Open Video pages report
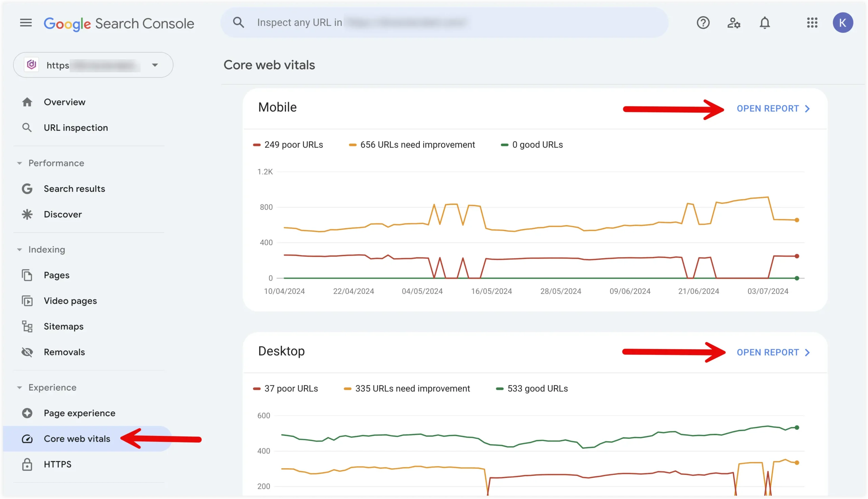Screen dimensions: 868x499 (x=70, y=301)
